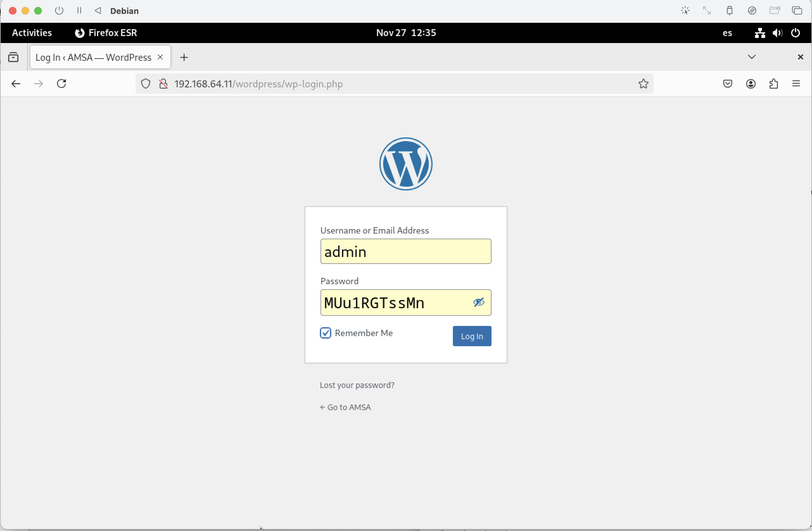Open the Save to Pocket icon
This screenshot has width=812, height=531.
tap(727, 84)
